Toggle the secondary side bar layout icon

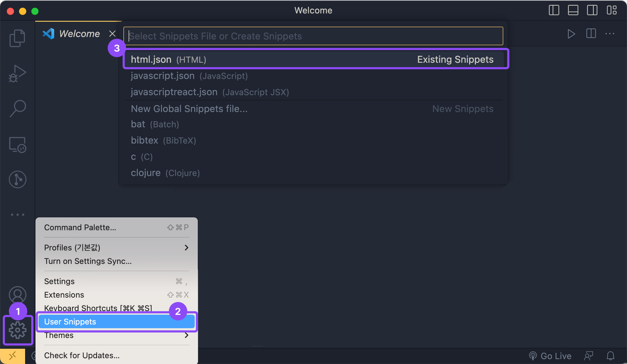tap(592, 10)
